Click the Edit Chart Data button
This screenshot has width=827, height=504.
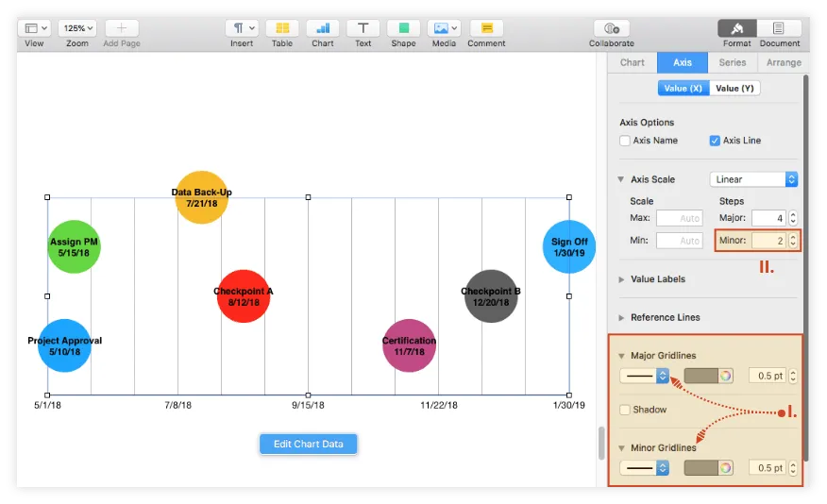(x=309, y=444)
